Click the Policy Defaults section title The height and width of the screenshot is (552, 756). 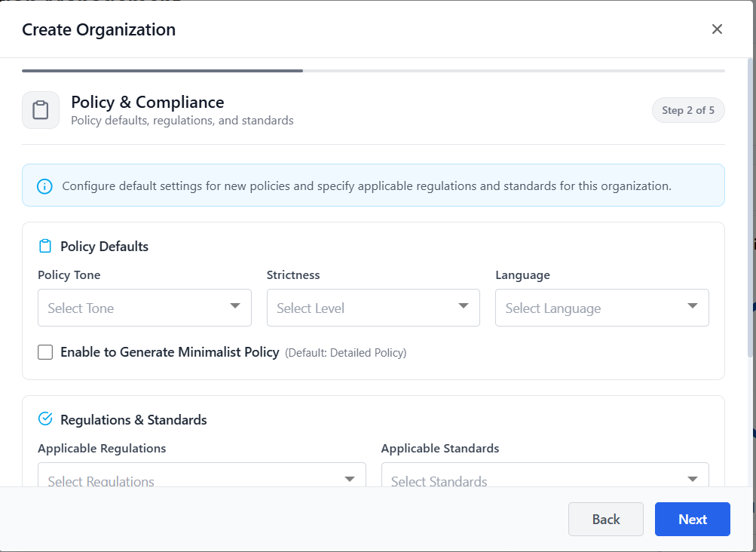pyautogui.click(x=104, y=247)
